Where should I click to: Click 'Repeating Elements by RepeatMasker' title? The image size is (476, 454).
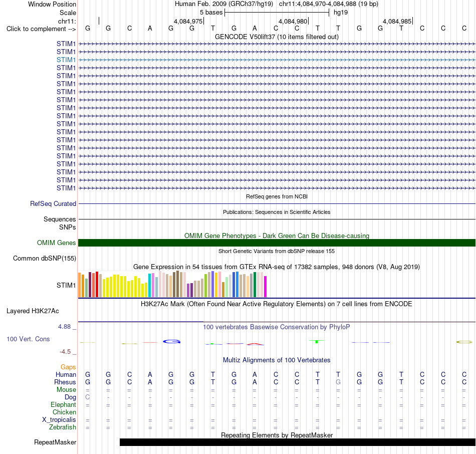tap(277, 435)
